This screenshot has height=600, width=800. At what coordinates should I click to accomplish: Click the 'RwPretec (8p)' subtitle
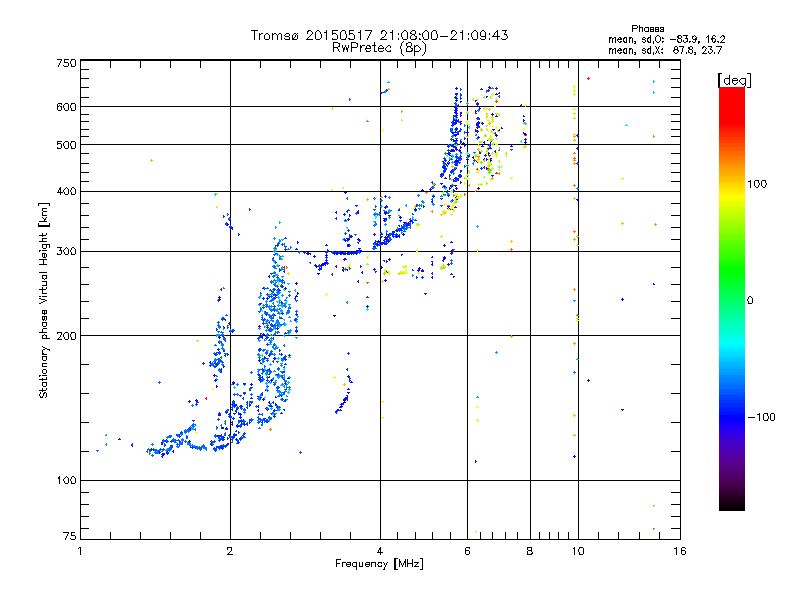pos(379,48)
